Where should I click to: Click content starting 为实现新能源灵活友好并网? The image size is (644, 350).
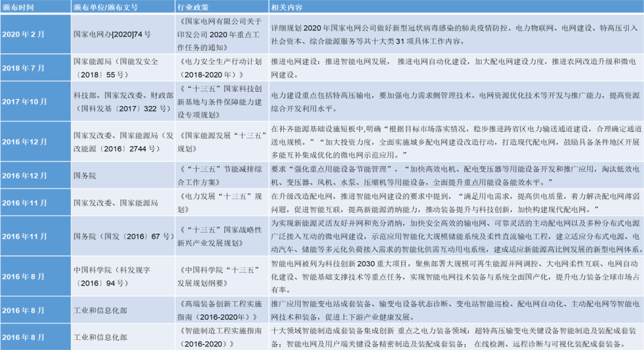coord(456,236)
